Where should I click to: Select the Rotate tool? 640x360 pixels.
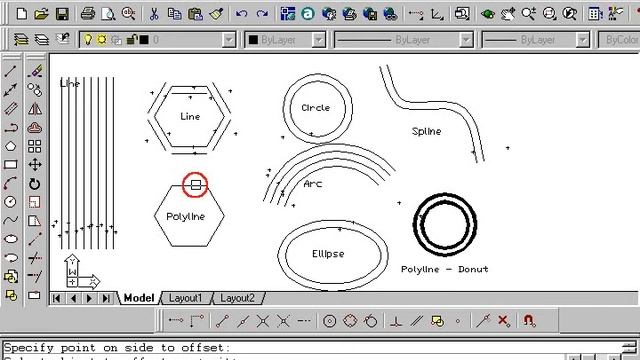coord(35,184)
